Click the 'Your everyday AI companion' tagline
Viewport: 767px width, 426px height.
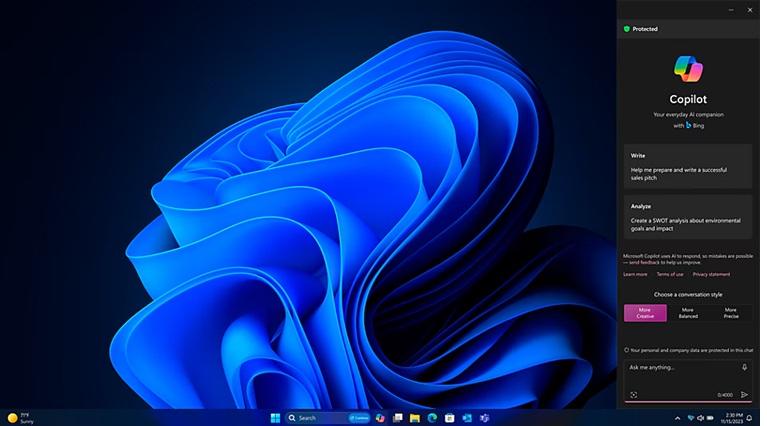click(x=688, y=114)
